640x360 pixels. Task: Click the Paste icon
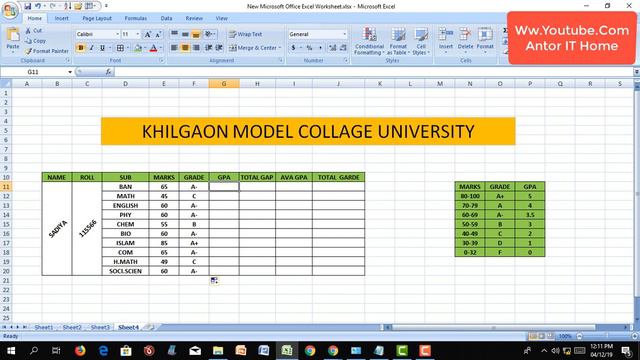tap(13, 35)
